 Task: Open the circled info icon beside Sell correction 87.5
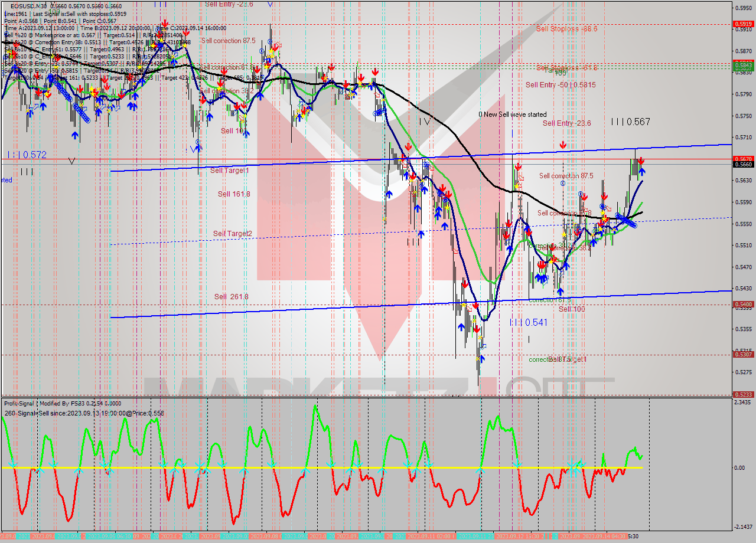(x=563, y=183)
